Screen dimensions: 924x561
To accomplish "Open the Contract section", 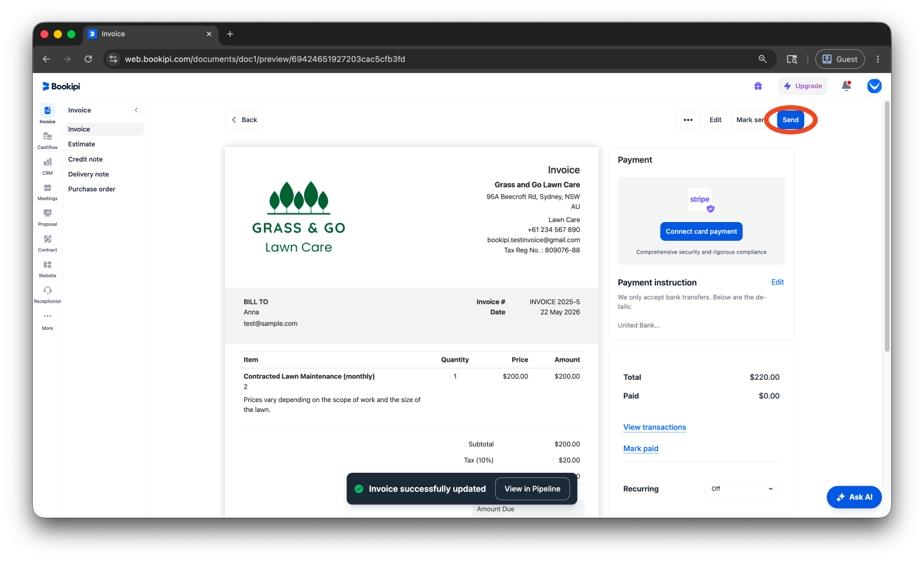I will point(47,243).
